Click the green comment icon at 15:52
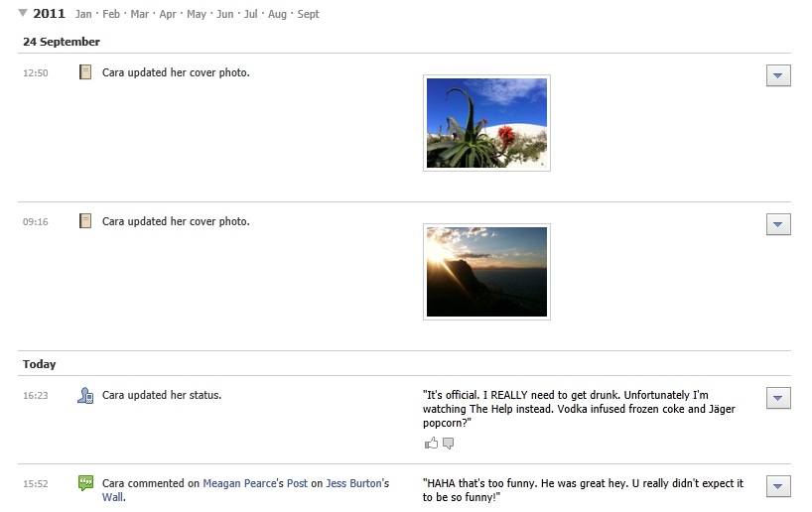Screen dimensions: 812x512 click(x=85, y=483)
